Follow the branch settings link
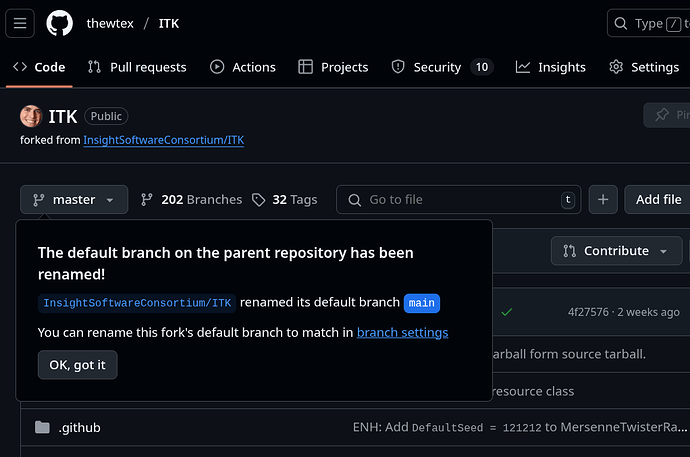The width and height of the screenshot is (690, 457). coord(403,333)
